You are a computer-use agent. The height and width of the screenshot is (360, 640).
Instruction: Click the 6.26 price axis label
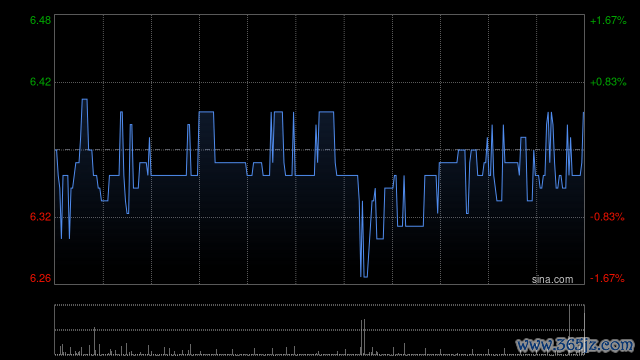(x=40, y=278)
